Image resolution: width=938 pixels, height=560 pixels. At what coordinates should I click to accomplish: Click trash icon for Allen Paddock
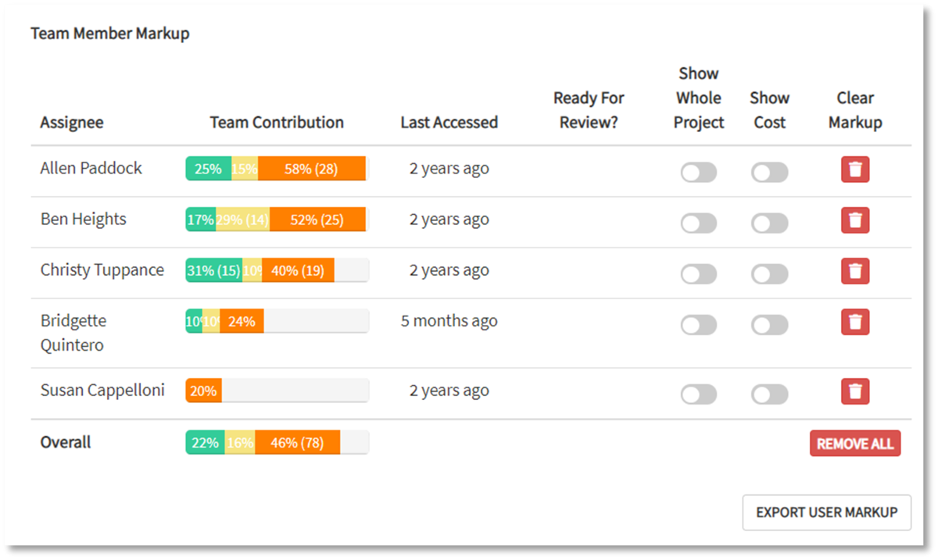(855, 169)
